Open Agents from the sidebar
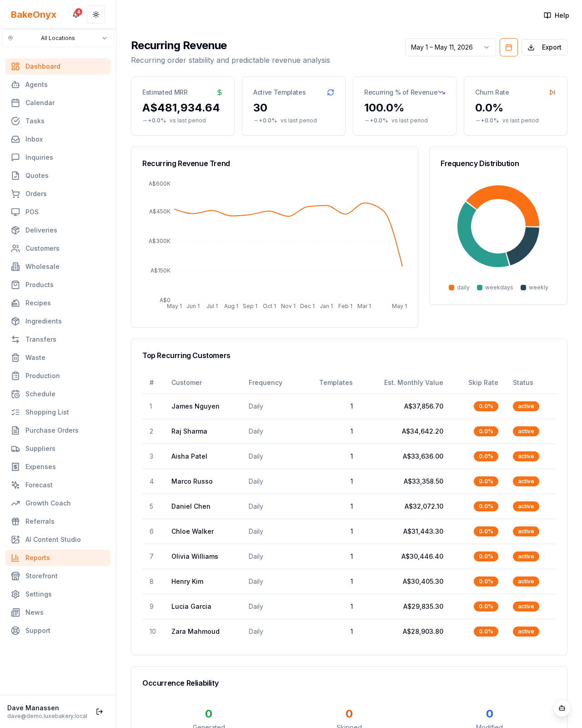 tap(58, 85)
